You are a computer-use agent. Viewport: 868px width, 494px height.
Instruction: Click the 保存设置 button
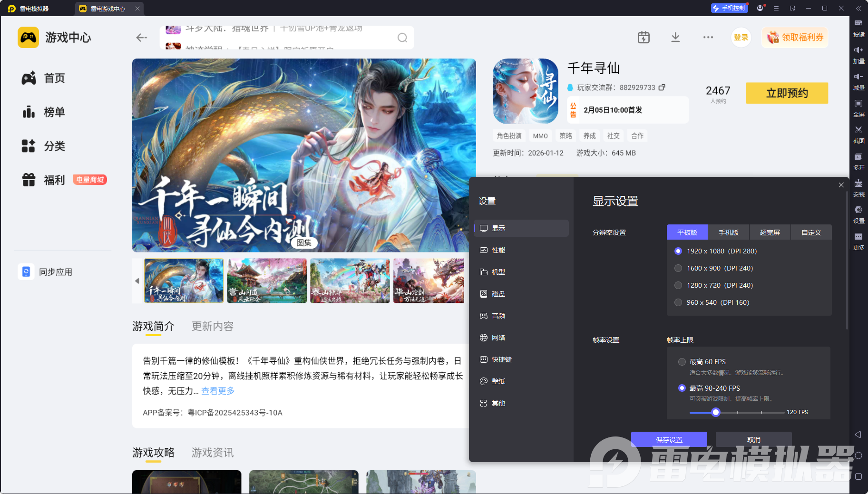pos(669,439)
